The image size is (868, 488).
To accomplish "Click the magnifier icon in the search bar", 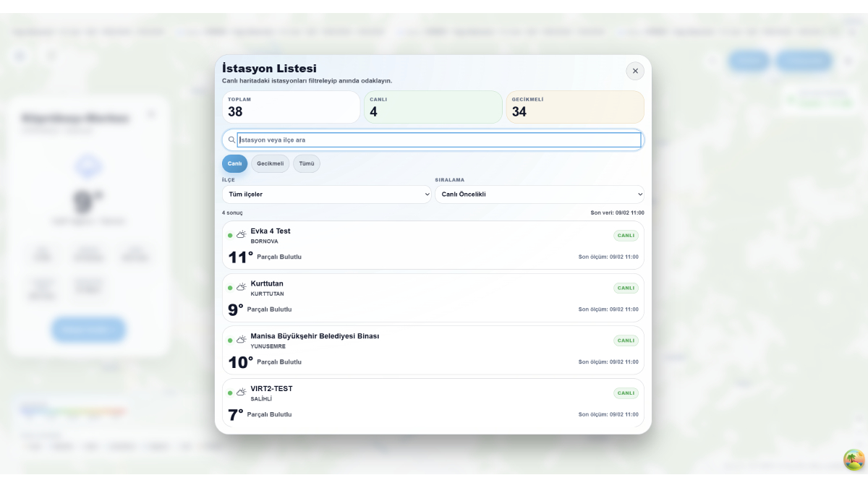I will [x=231, y=140].
